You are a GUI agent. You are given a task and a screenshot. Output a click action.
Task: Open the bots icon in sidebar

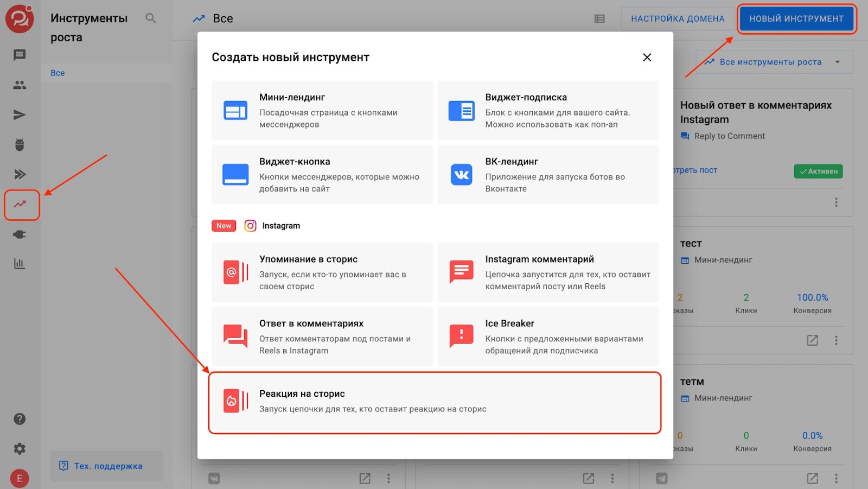[20, 144]
